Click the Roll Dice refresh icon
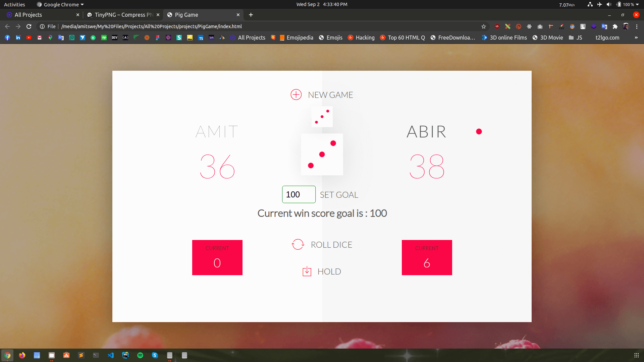This screenshot has width=644, height=362. tap(298, 245)
